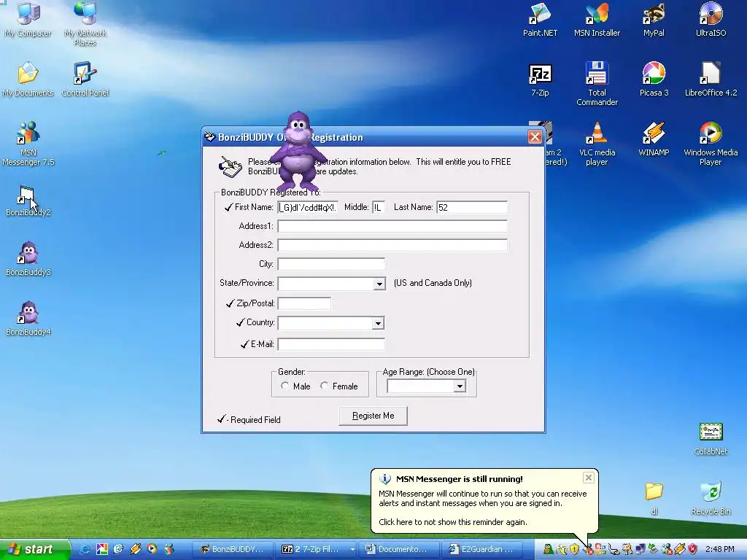Viewport: 747px width, 560px height.
Task: Launch the Windows Media Player shortcut
Action: pyautogui.click(x=711, y=143)
